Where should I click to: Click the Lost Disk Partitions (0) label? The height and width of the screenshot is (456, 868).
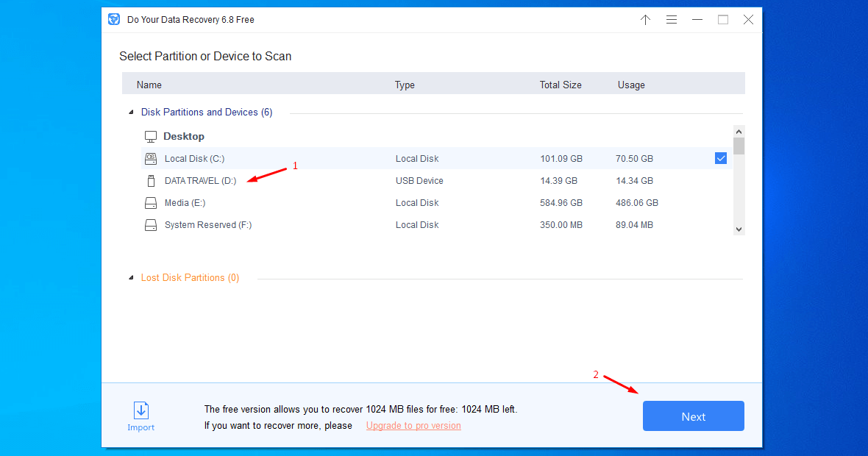(190, 277)
